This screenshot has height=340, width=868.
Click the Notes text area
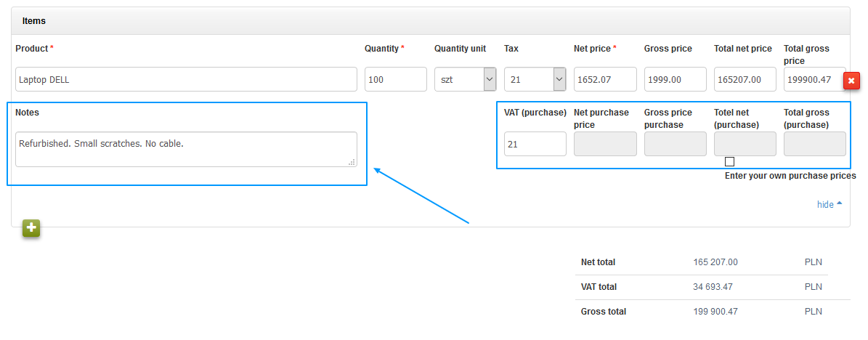pyautogui.click(x=186, y=149)
